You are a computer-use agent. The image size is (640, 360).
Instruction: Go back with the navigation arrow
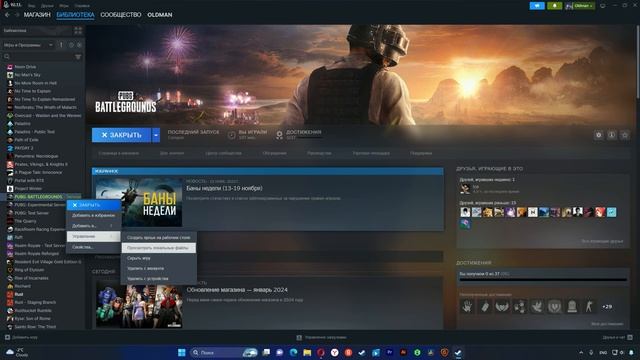7,15
